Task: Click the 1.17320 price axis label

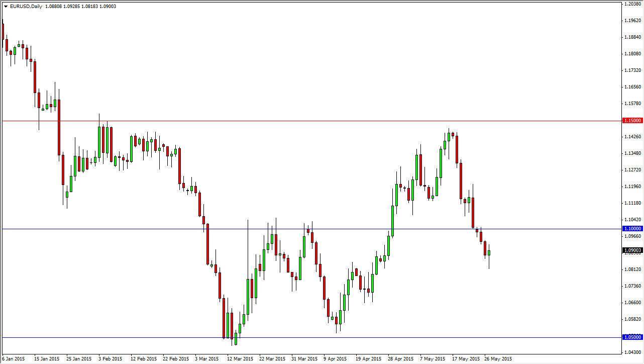Action: click(632, 70)
